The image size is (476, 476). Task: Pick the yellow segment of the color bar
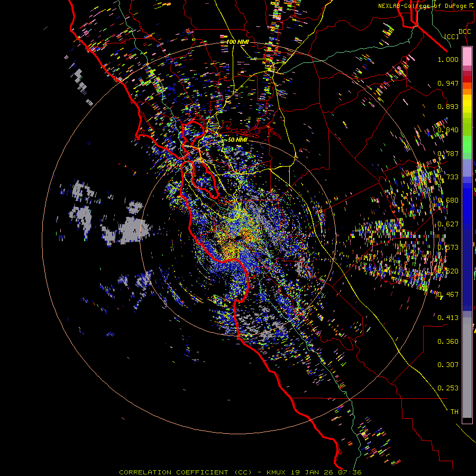[467, 104]
